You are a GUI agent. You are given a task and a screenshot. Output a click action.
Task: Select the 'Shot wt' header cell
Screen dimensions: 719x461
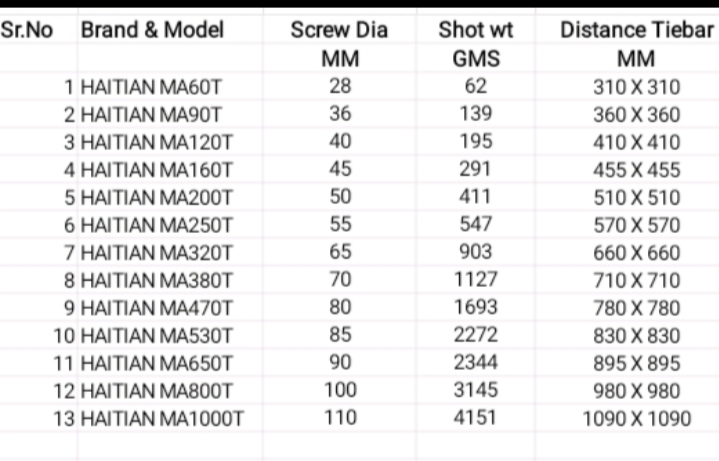(x=475, y=30)
